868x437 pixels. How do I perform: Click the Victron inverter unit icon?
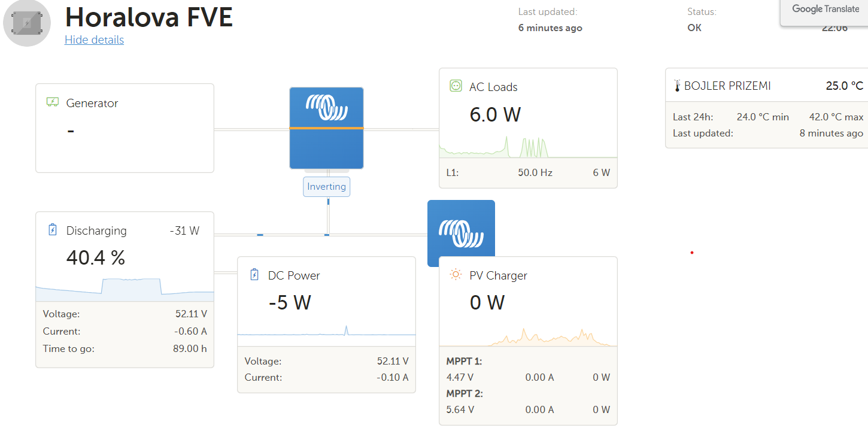coord(326,128)
